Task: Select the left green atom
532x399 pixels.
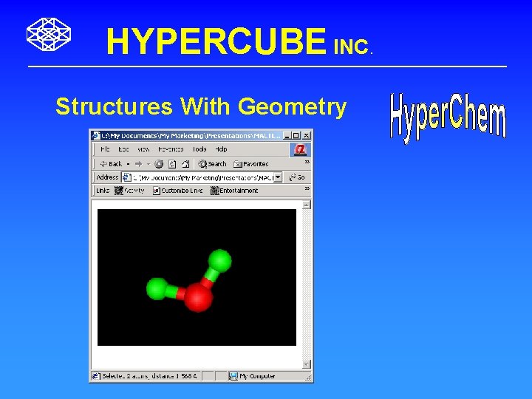Action: (157, 289)
